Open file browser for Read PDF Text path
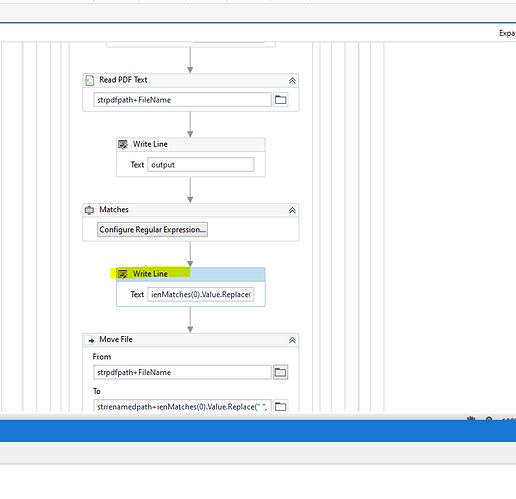The image size is (516, 499). (x=280, y=100)
